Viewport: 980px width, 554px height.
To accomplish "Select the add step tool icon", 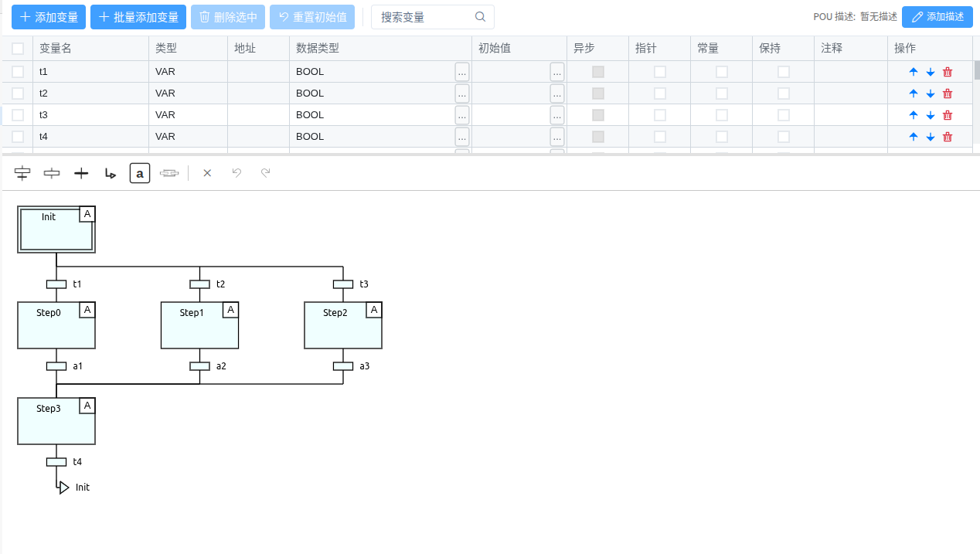I will click(52, 173).
